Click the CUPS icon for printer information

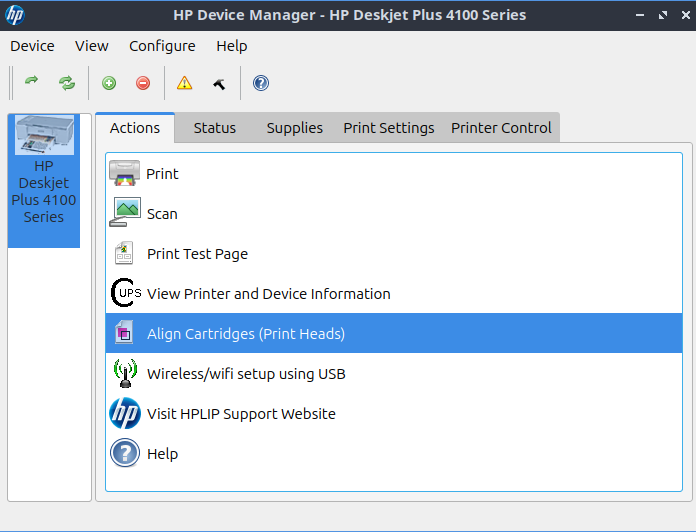(126, 293)
